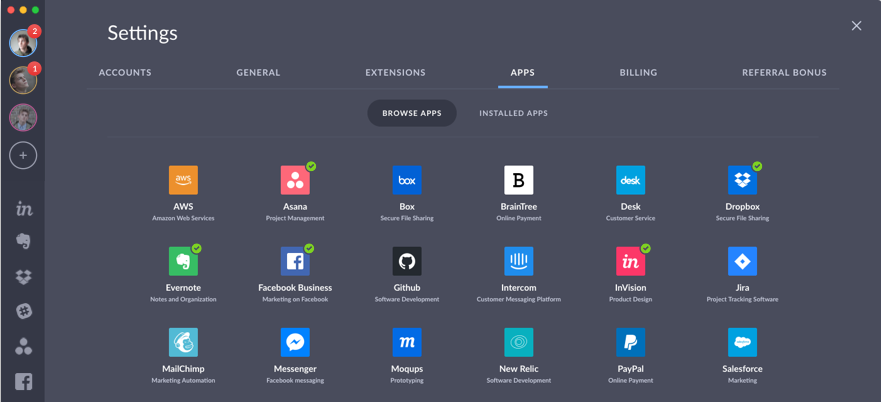The height and width of the screenshot is (402, 881).
Task: Open the AWS app icon
Action: pos(183,180)
